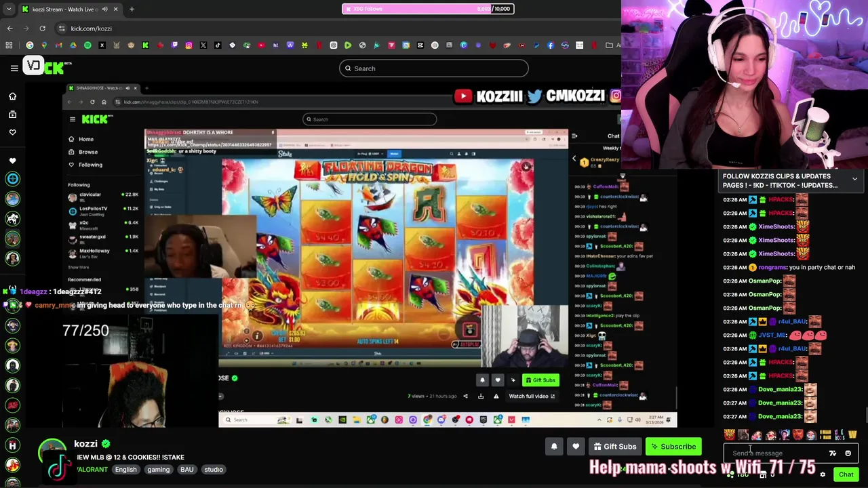Image resolution: width=868 pixels, height=488 pixels.
Task: Open Home icon in Kick left sidebar
Action: click(12, 96)
